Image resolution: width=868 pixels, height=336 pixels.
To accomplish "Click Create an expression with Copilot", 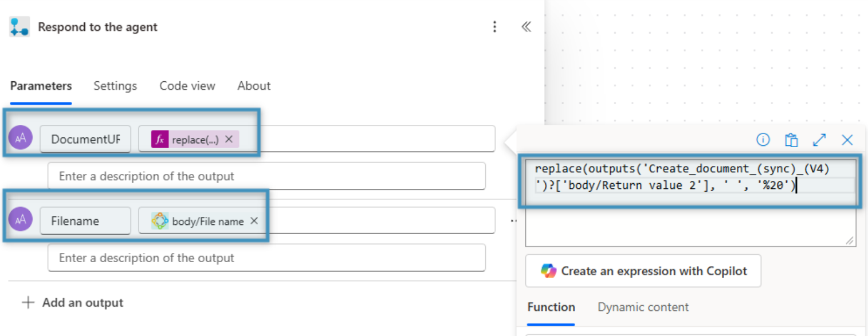I will [643, 271].
